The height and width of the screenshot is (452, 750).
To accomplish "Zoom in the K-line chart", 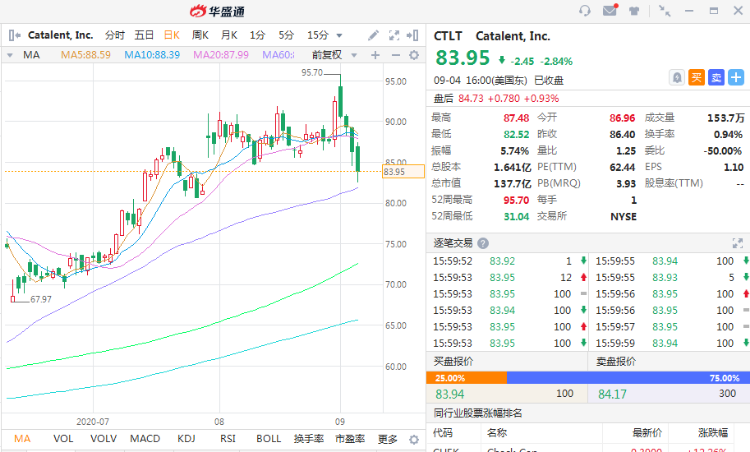I will (375, 55).
